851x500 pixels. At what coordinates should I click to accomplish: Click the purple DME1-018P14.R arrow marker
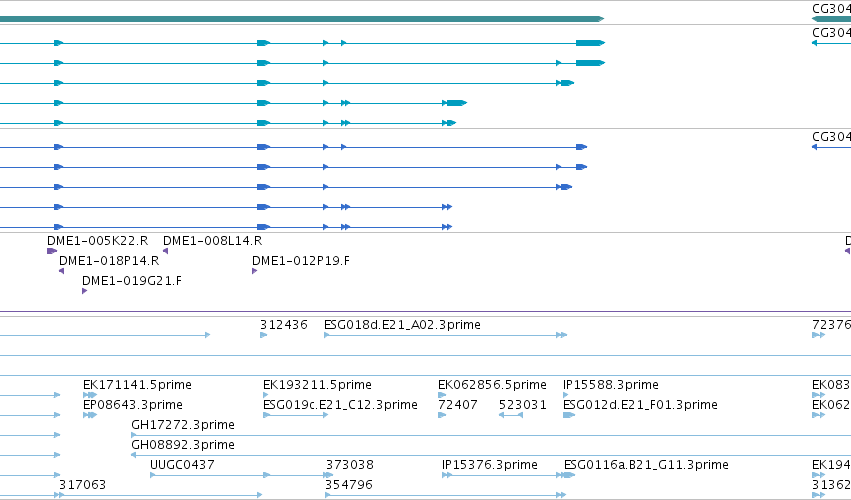coord(61,271)
